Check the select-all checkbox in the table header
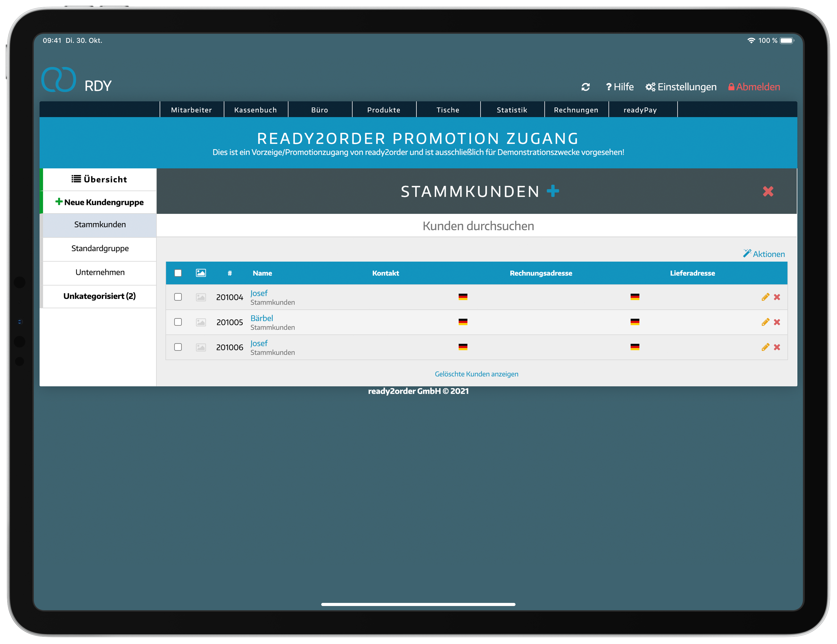 click(178, 272)
